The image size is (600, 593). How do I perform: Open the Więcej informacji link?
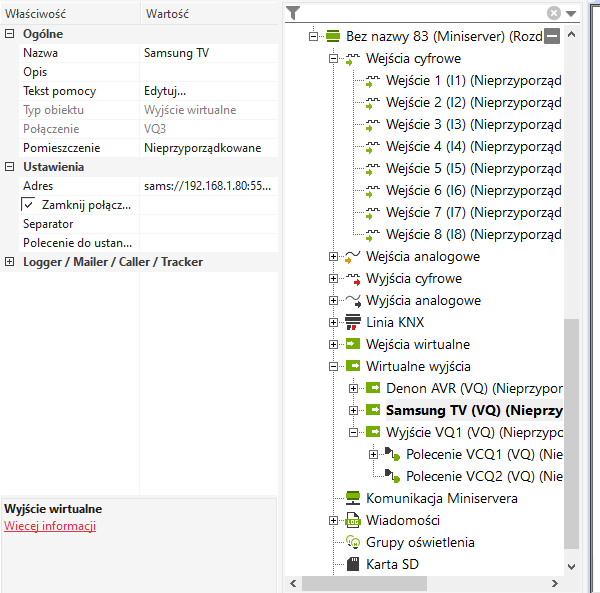tap(50, 526)
